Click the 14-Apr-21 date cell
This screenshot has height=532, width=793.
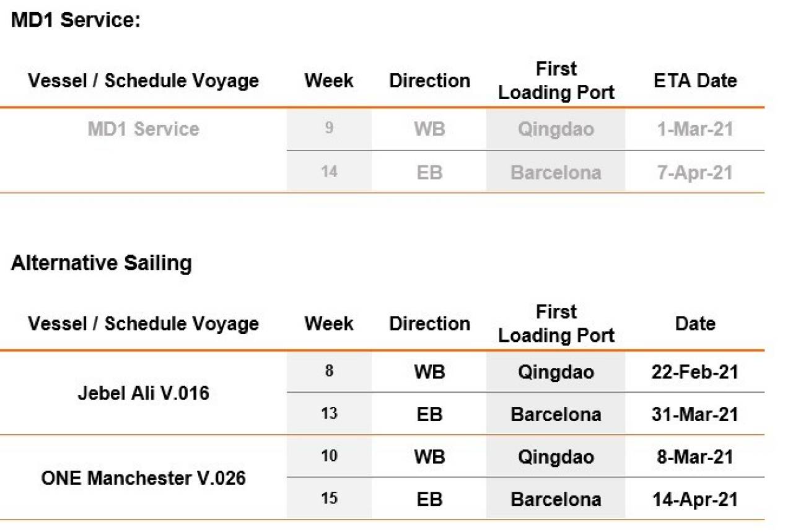coord(695,499)
